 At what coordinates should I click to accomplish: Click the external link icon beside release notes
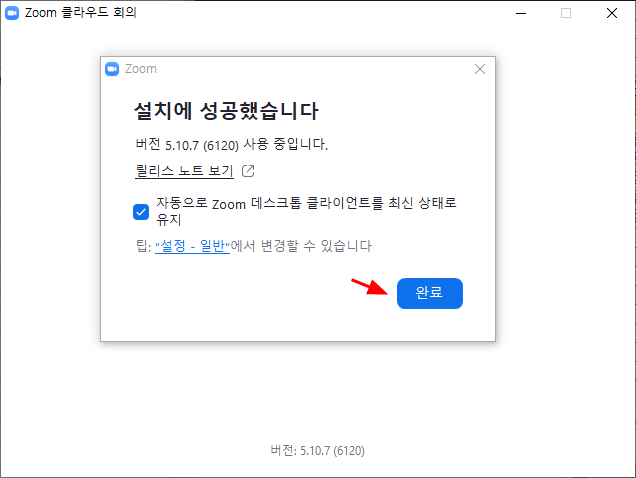tap(248, 171)
